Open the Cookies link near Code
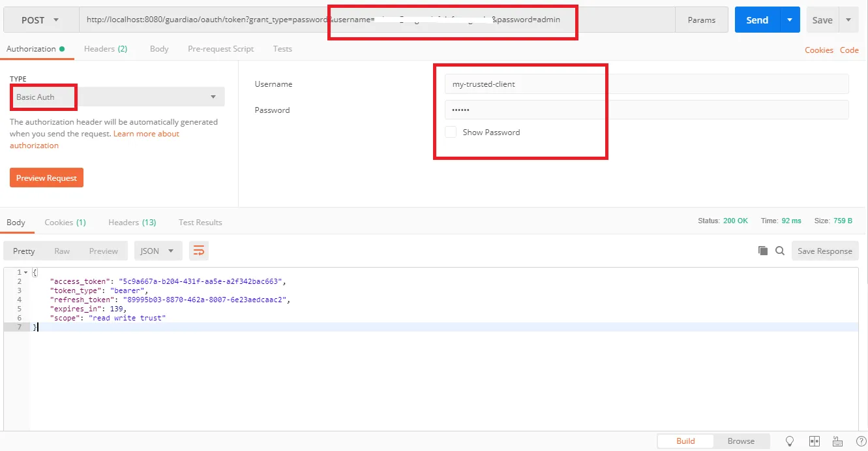This screenshot has height=451, width=868. [819, 50]
